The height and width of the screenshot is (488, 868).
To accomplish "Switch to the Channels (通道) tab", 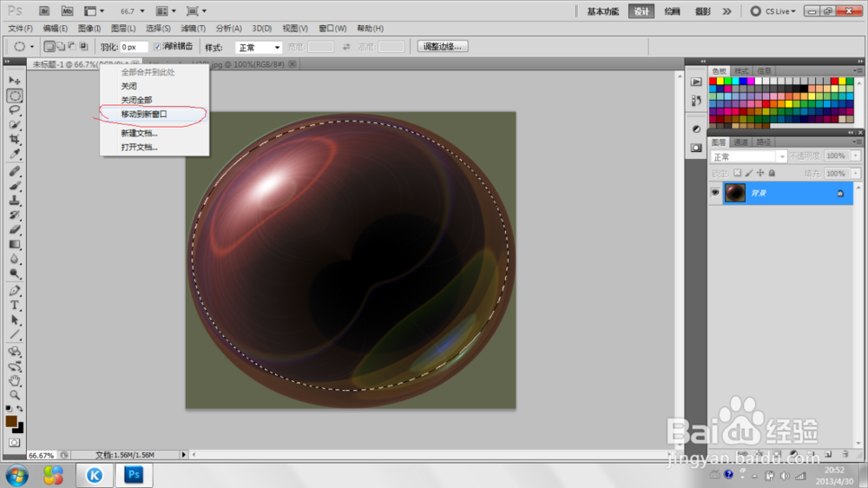I will click(740, 142).
